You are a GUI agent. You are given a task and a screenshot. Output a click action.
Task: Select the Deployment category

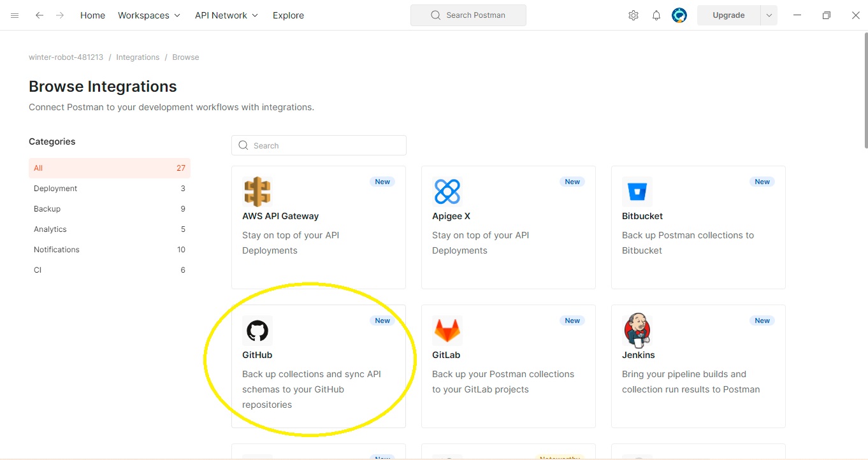[55, 189]
